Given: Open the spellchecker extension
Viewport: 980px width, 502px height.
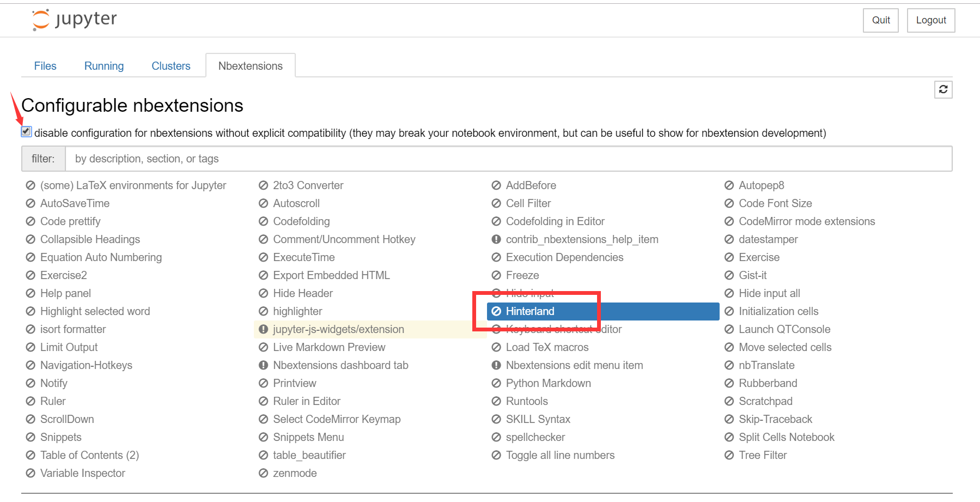Looking at the screenshot, I should tap(535, 437).
